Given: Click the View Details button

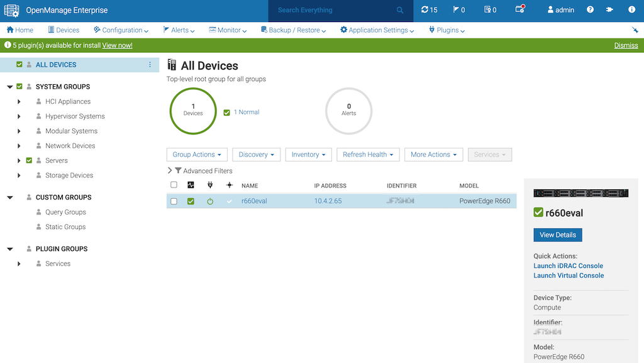Looking at the screenshot, I should 557,235.
